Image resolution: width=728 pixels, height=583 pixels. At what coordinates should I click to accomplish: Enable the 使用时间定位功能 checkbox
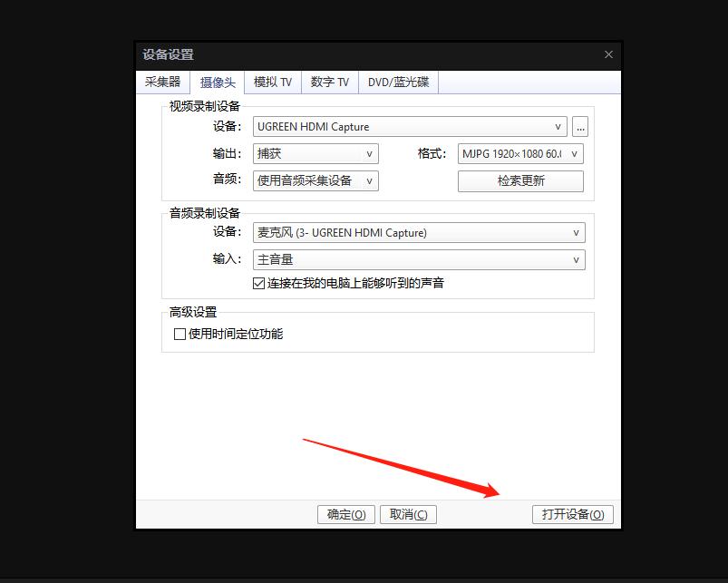point(180,334)
